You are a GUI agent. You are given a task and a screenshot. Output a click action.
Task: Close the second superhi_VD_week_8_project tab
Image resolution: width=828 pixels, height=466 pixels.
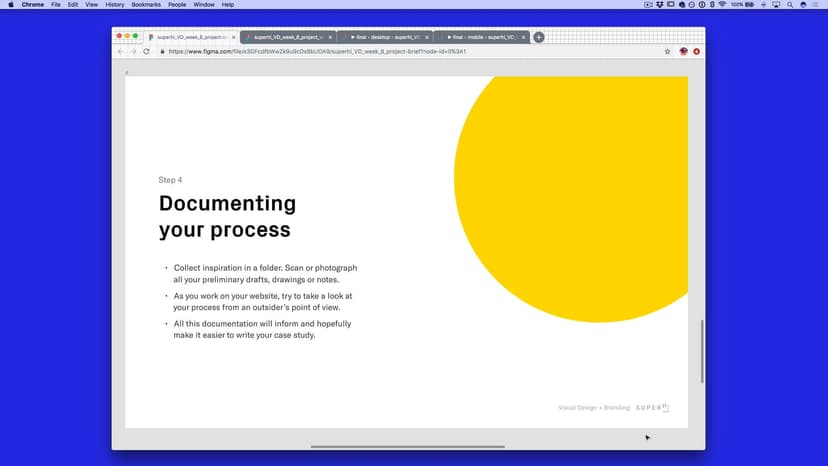pyautogui.click(x=330, y=38)
